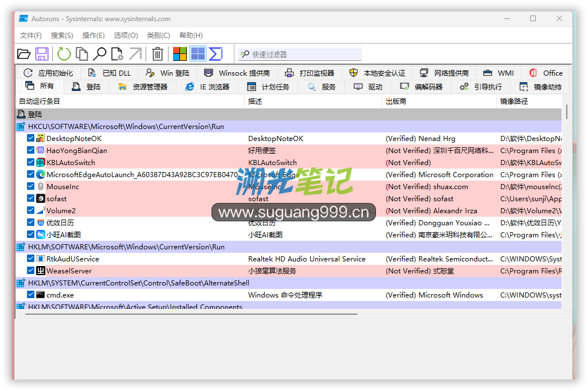
Task: Open the 搜索(S) menu
Action: point(62,36)
